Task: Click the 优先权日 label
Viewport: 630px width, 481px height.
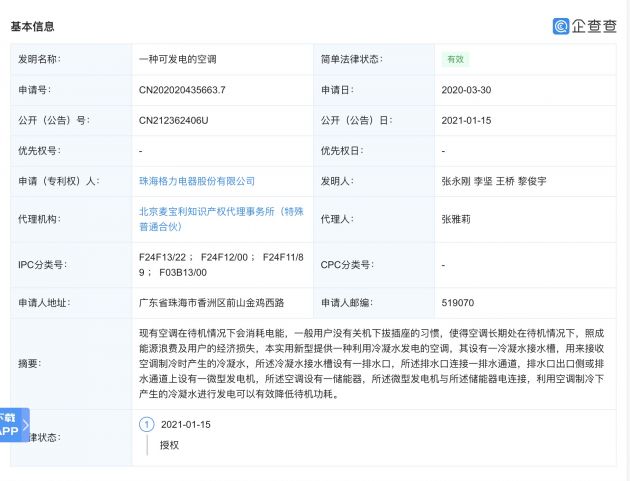Action: 342,151
